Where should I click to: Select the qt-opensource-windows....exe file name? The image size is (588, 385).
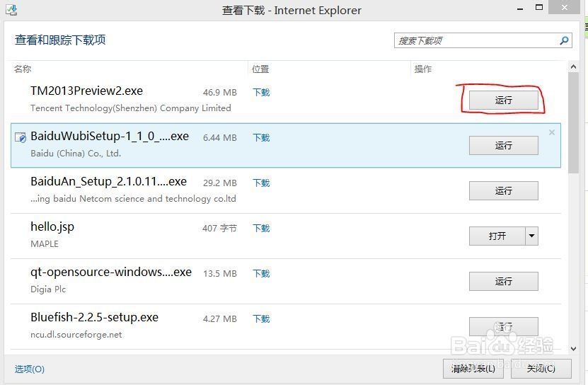111,272
